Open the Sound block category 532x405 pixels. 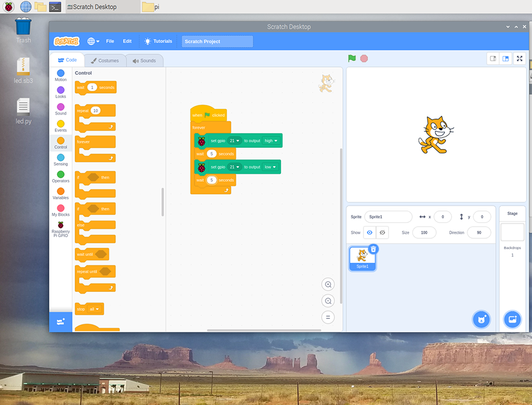coord(61,109)
